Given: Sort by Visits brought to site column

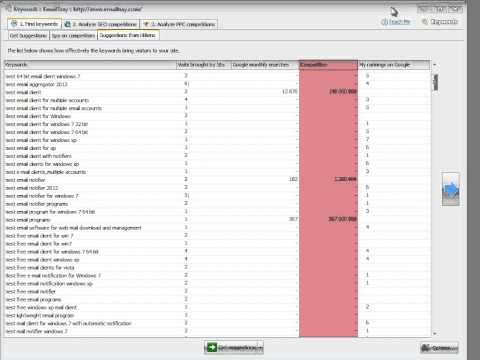Looking at the screenshot, I should pos(203,65).
